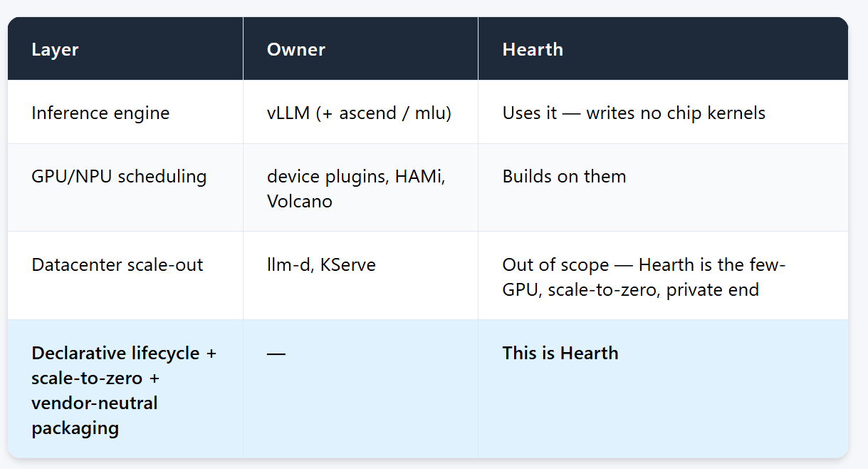Select the Inference engine cell
The height and width of the screenshot is (469, 868).
[125, 113]
